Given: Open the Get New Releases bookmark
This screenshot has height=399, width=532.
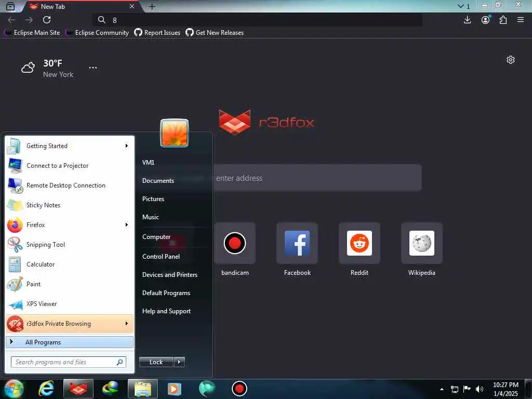Looking at the screenshot, I should [215, 33].
